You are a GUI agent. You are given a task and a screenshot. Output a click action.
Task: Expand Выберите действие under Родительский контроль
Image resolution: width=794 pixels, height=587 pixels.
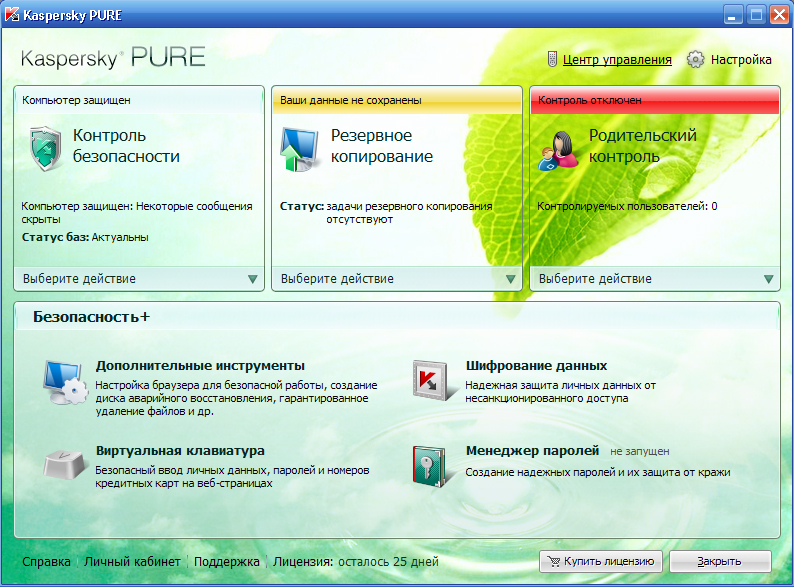(655, 279)
